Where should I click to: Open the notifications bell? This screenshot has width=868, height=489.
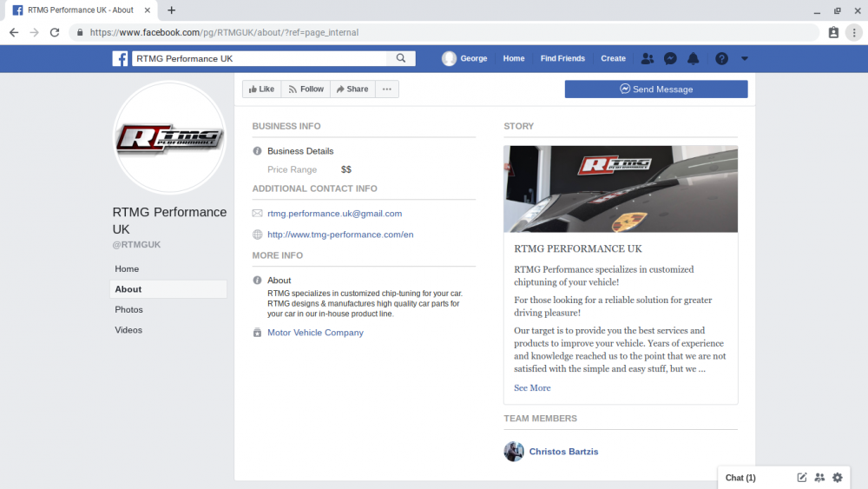[x=693, y=58]
